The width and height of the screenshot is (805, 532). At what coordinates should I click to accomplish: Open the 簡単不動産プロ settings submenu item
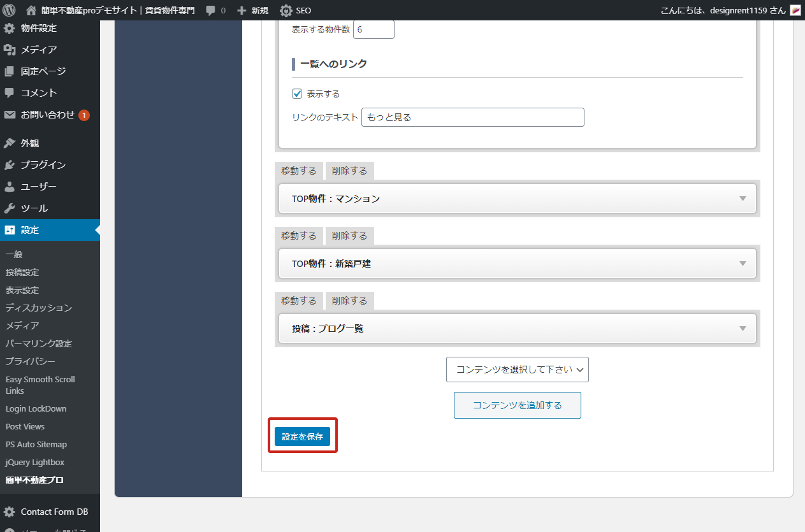click(x=34, y=480)
